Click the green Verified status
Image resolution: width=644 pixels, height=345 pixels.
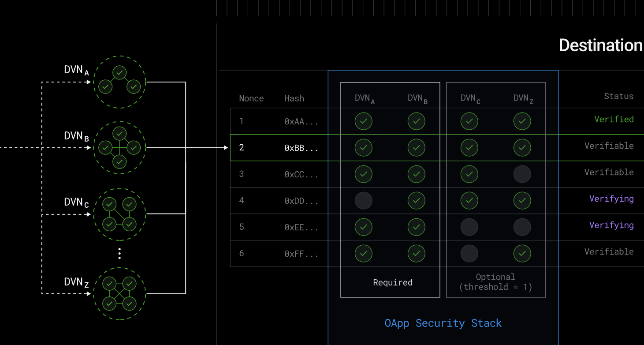point(614,119)
